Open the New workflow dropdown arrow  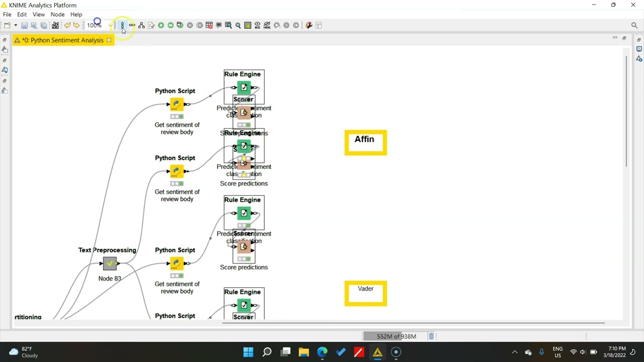15,25
